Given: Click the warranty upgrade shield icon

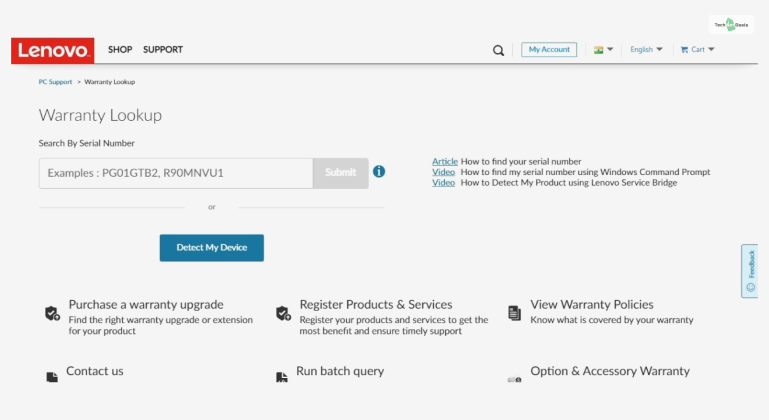Looking at the screenshot, I should pyautogui.click(x=52, y=313).
